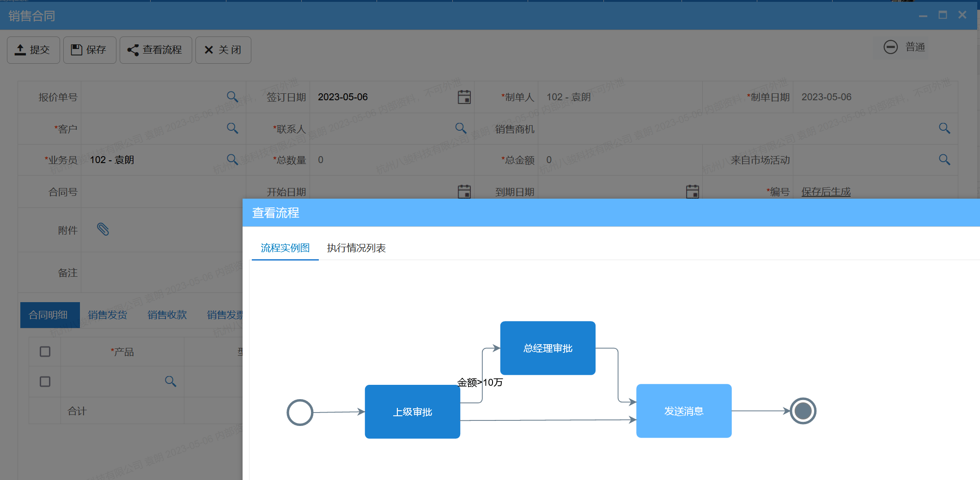Screen dimensions: 980x480
Task: Open the 开始日期 calendar icon
Action: point(463,191)
